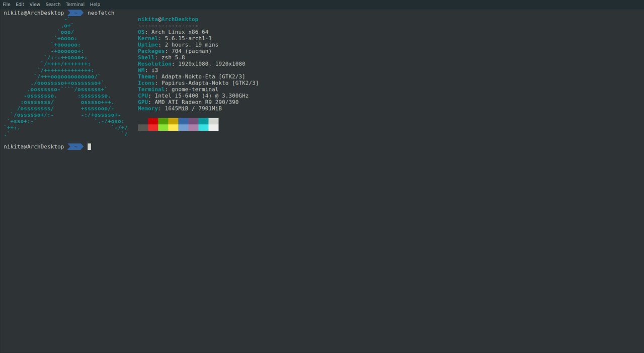Open the File menu
644x353 pixels.
click(x=7, y=4)
